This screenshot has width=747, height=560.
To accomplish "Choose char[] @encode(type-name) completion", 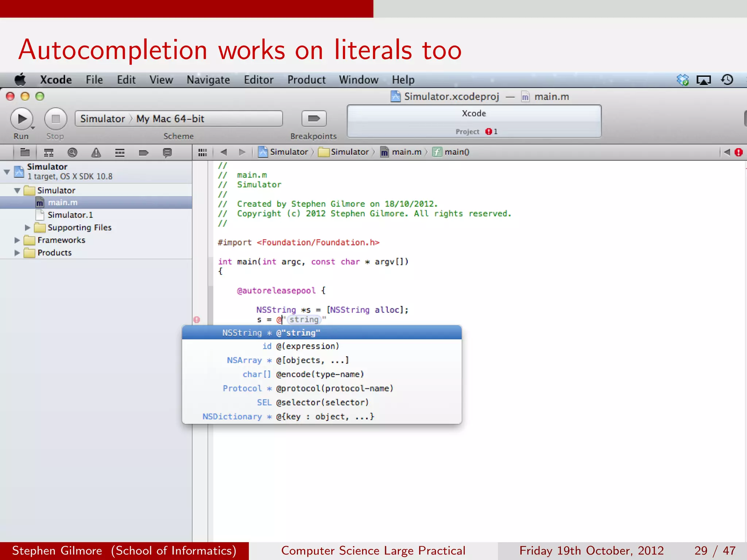I will click(x=322, y=374).
